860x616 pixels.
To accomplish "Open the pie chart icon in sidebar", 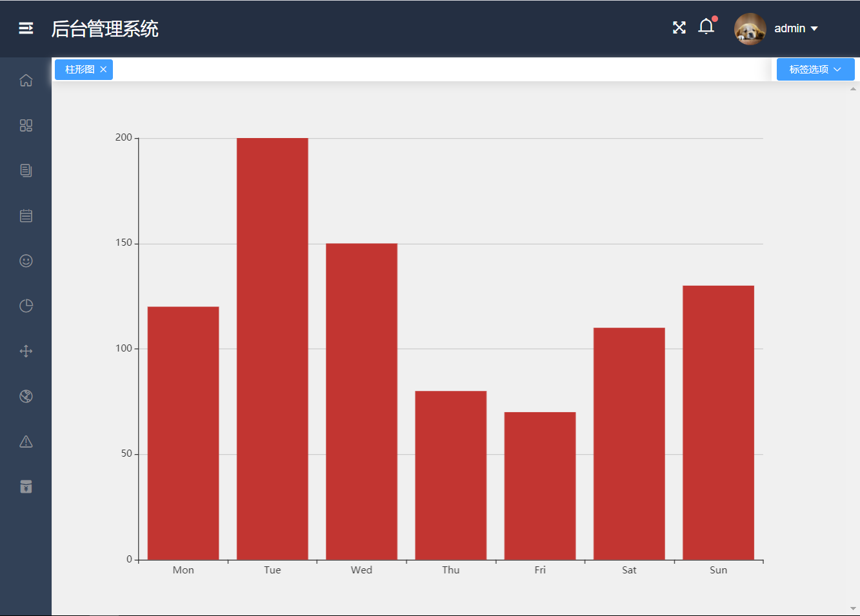I will click(26, 306).
